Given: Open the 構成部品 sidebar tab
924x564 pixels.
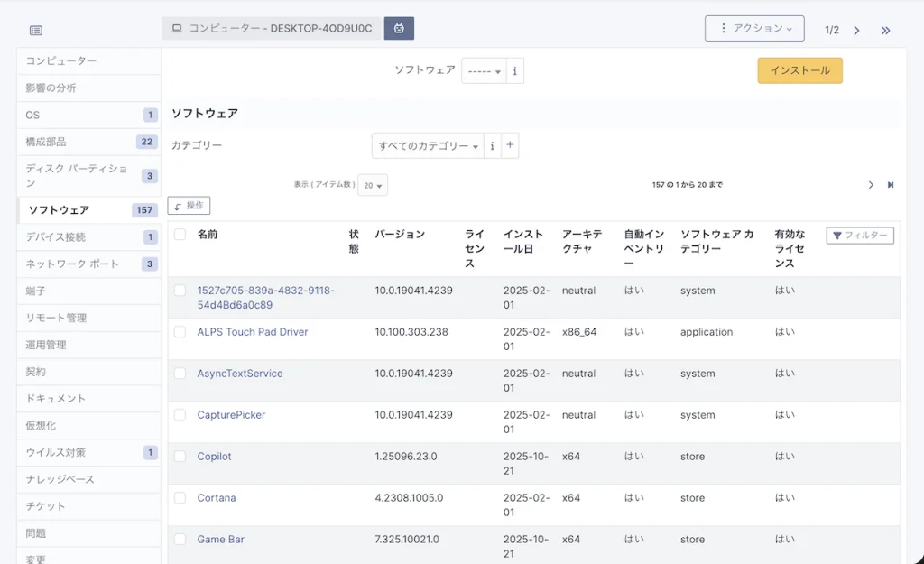Looking at the screenshot, I should tap(89, 142).
